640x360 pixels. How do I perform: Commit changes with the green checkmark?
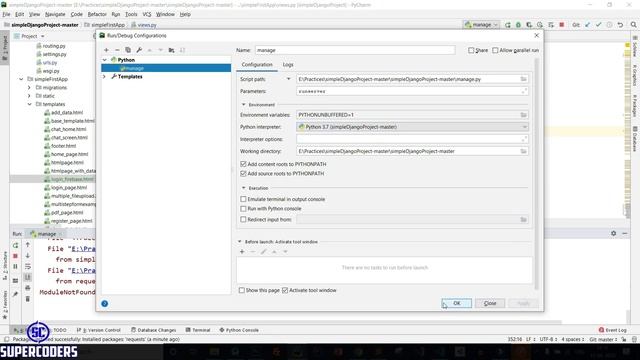pos(598,25)
